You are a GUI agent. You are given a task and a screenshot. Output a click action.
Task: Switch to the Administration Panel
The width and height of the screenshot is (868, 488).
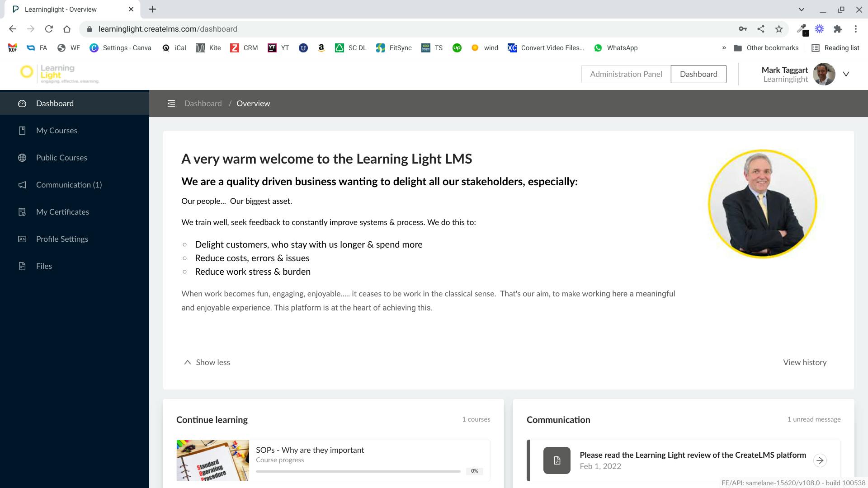[x=626, y=74]
